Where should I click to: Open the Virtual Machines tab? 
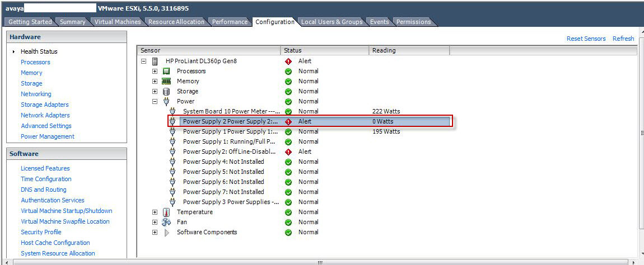click(118, 22)
